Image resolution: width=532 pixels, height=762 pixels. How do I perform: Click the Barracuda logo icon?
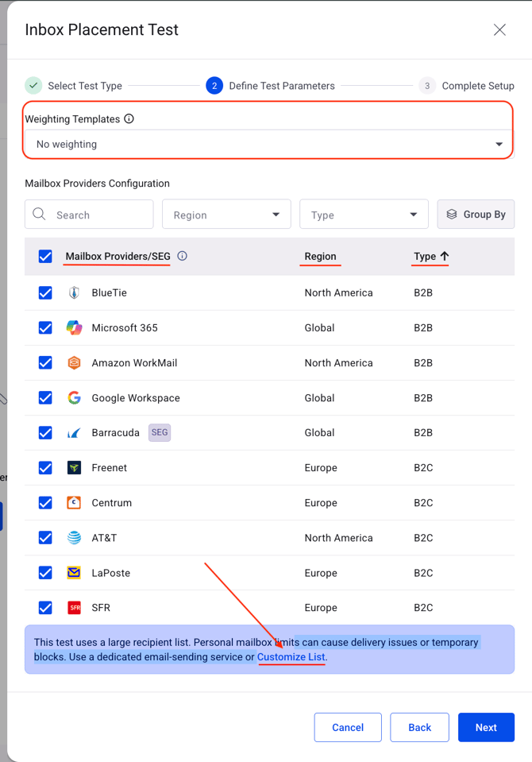click(74, 432)
